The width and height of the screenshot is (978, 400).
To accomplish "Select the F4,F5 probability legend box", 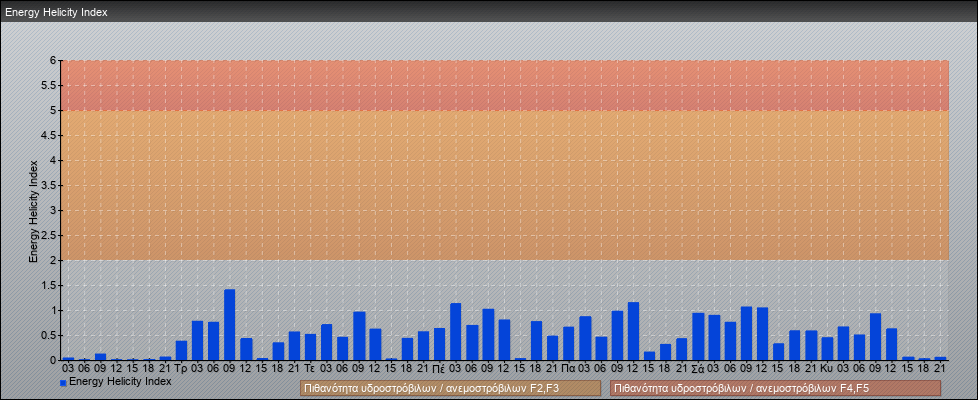I will point(775,388).
